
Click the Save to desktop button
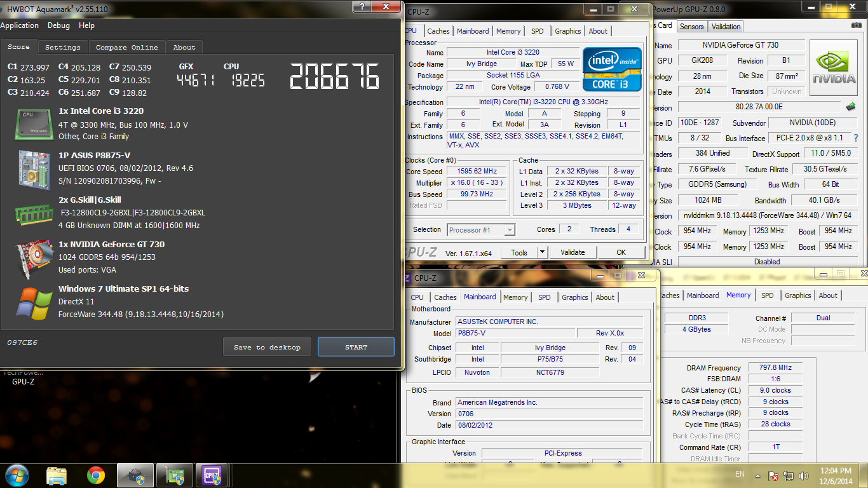267,347
